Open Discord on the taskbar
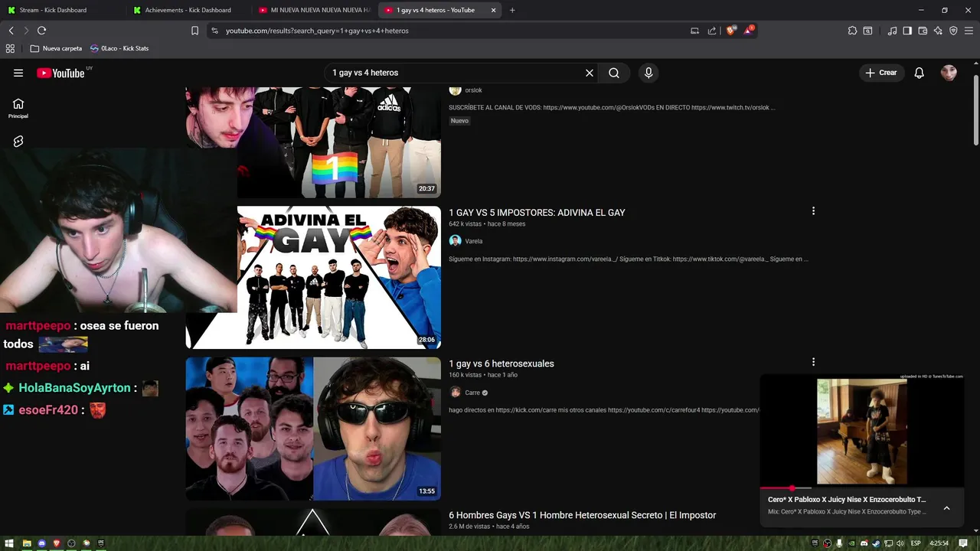Viewport: 980px width, 551px height. 41,543
